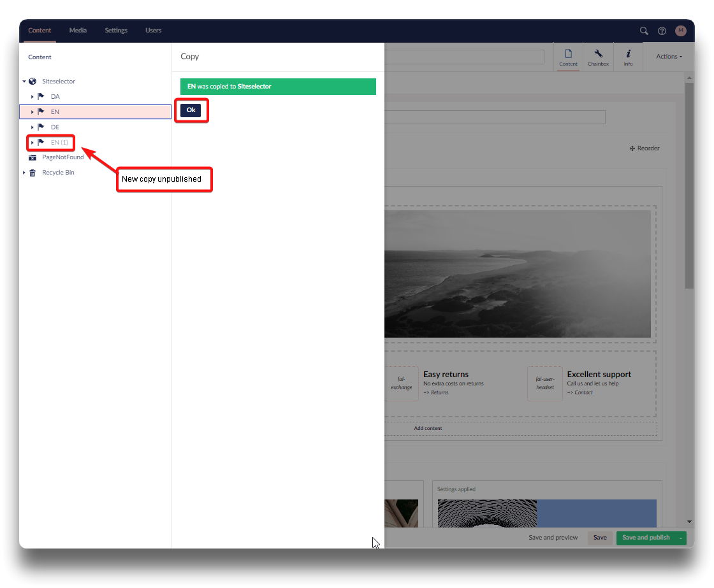Click the green copied confirmation message
The image size is (714, 588).
(x=278, y=87)
